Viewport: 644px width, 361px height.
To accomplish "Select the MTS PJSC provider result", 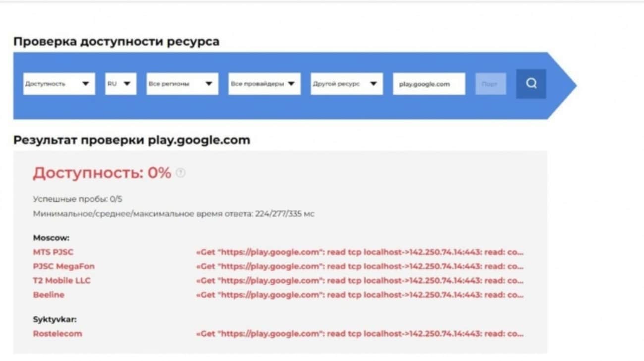I will point(54,253).
